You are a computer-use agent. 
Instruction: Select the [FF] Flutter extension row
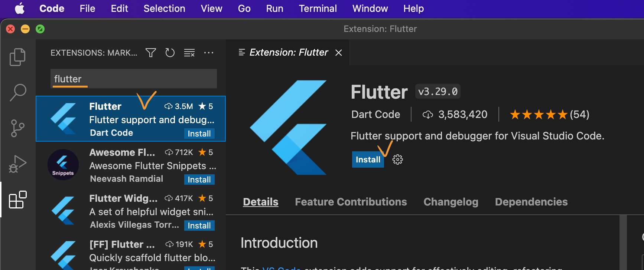coord(131,252)
